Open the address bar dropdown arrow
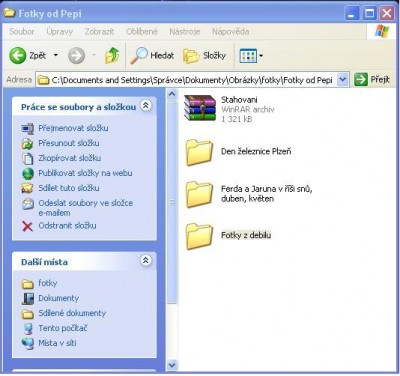 (x=343, y=80)
